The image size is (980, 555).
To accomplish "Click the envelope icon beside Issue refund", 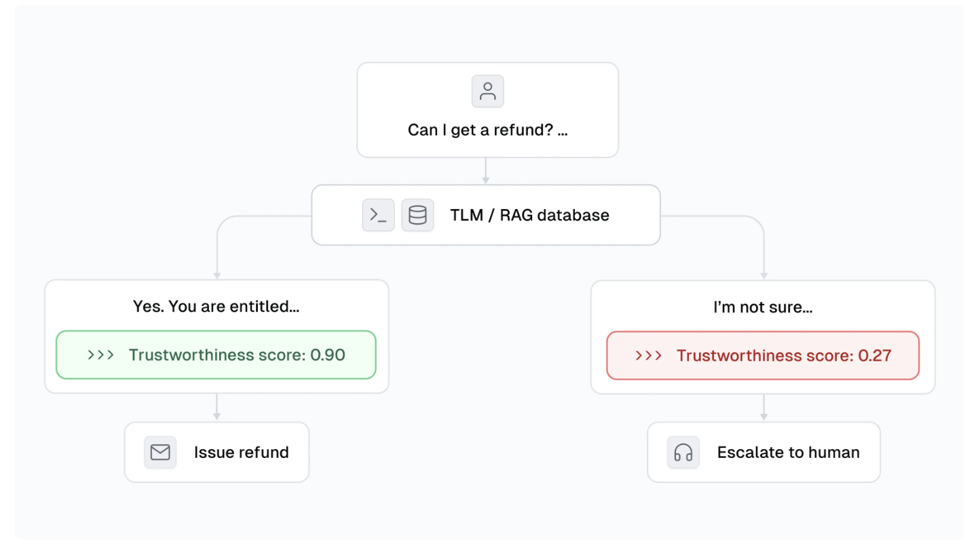I will point(160,452).
